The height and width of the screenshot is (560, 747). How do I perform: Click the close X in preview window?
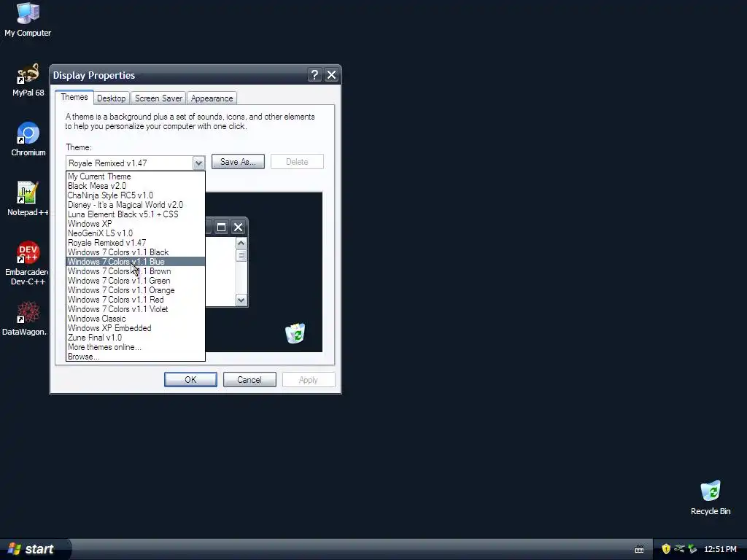[239, 227]
